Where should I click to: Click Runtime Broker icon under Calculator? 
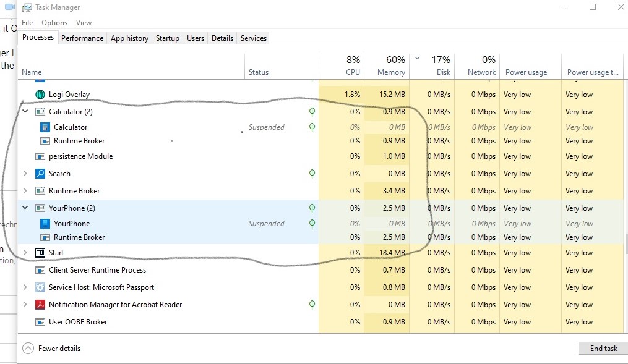point(45,141)
